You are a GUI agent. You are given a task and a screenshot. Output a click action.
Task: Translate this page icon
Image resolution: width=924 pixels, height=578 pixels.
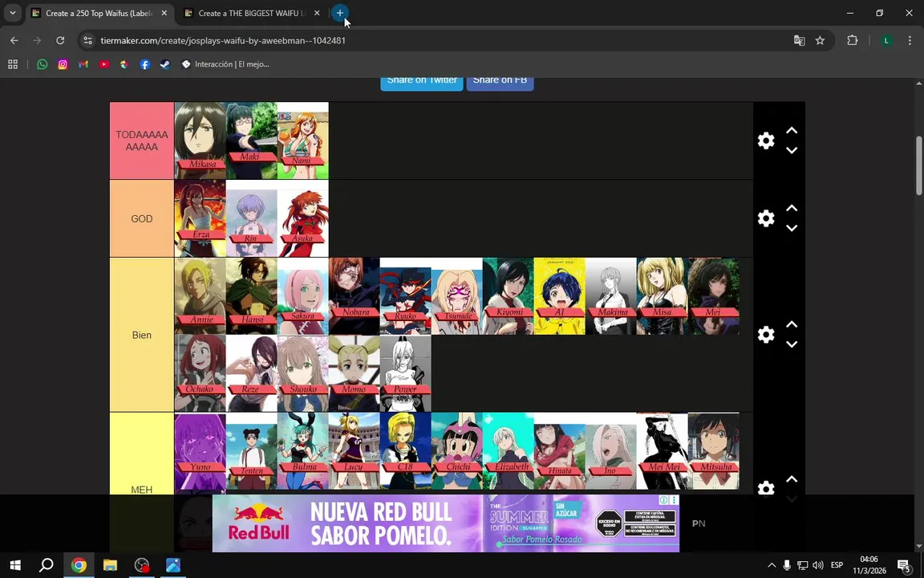click(x=799, y=40)
